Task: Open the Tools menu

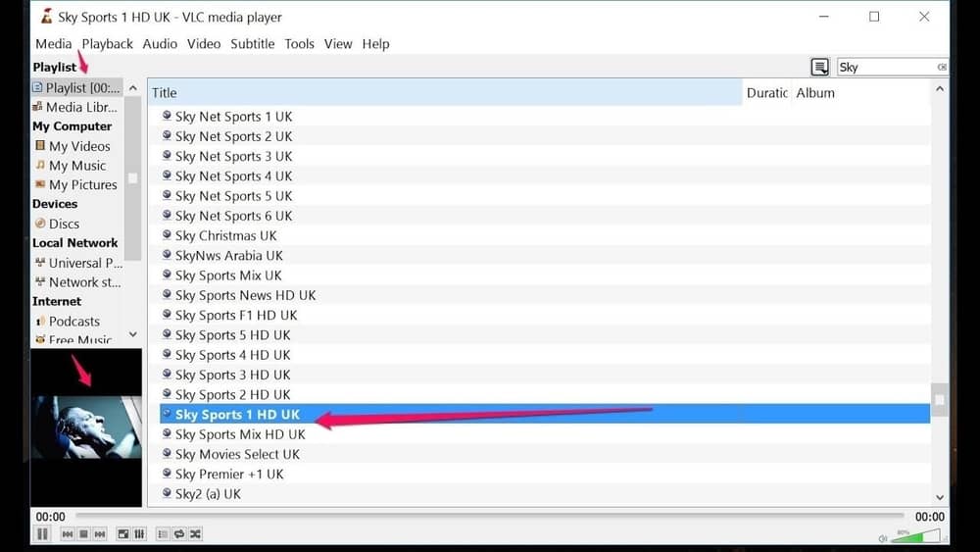Action: coord(299,44)
